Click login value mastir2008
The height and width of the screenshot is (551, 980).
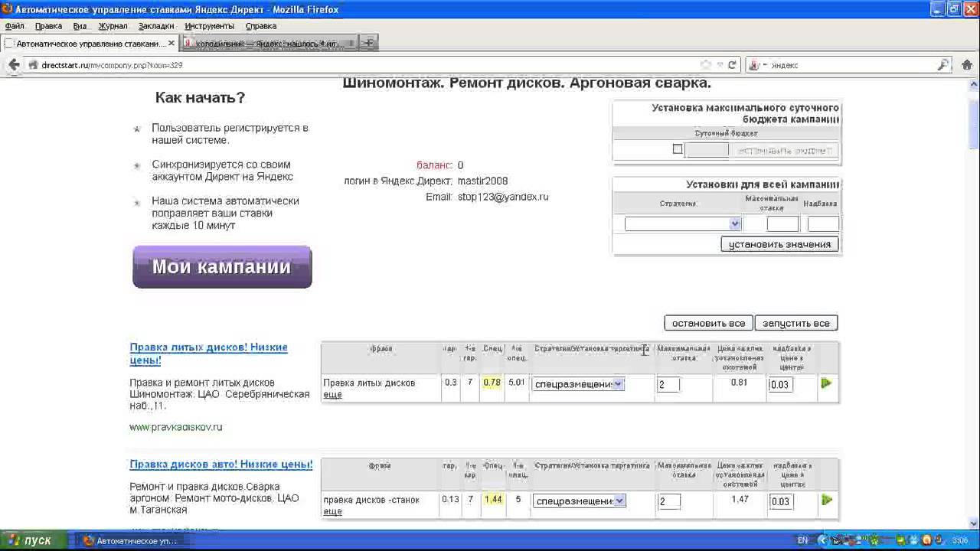click(x=482, y=181)
